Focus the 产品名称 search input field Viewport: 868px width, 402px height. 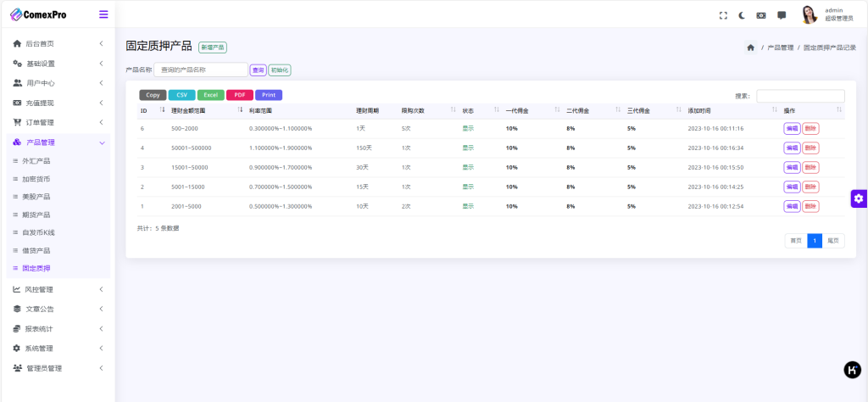(x=200, y=70)
